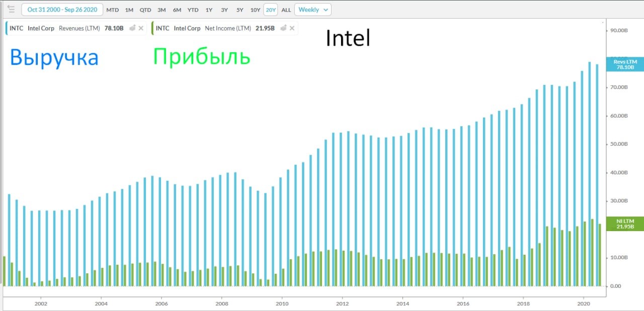This screenshot has height=311, width=644.
Task: Select the 1M time range
Action: point(129,10)
